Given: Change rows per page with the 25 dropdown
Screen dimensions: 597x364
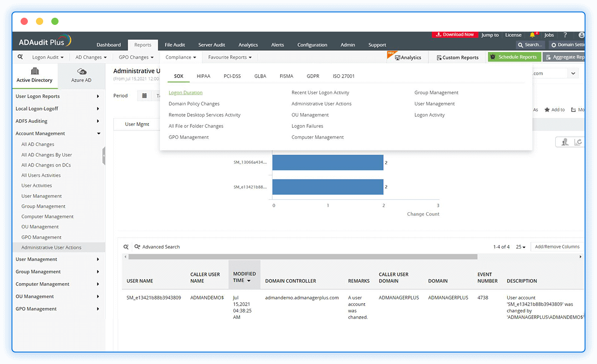Looking at the screenshot, I should pos(521,247).
